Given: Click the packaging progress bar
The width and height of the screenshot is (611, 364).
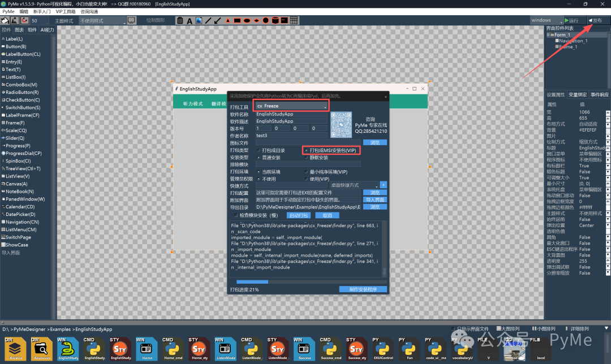Looking at the screenshot, I should [x=311, y=282].
